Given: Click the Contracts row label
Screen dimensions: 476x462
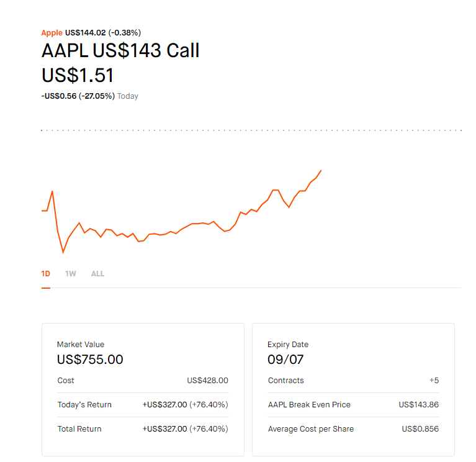Looking at the screenshot, I should (x=286, y=381).
